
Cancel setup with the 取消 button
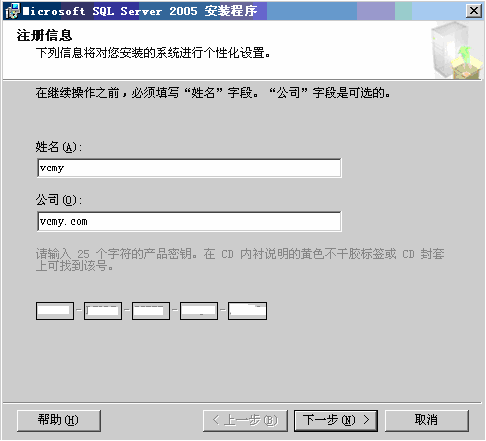tap(427, 420)
